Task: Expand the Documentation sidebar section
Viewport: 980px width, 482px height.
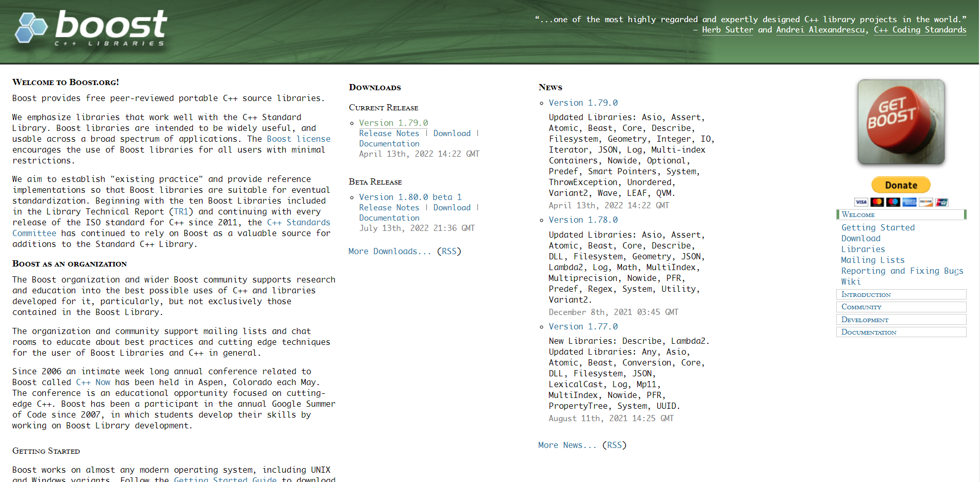Action: 901,332
